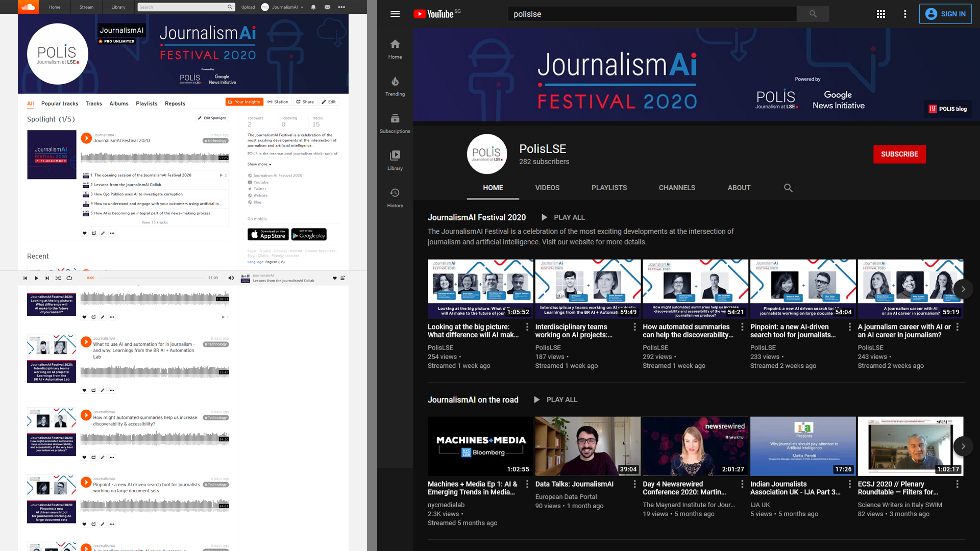Click the Station button
Viewport: 980px width, 551px height.
[x=278, y=102]
